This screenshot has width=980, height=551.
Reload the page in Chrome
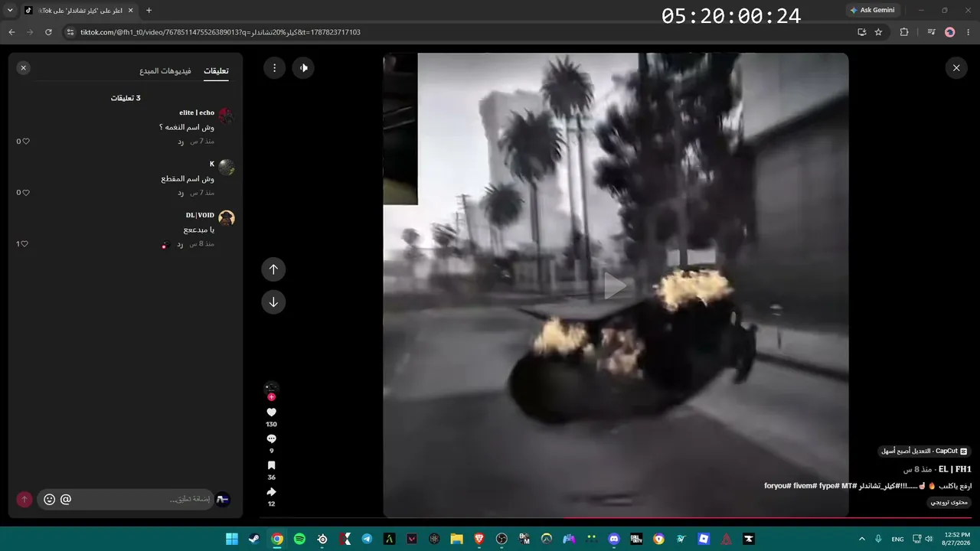48,32
